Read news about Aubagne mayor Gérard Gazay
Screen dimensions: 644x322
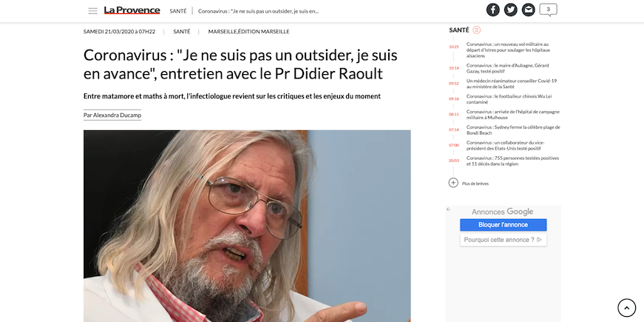tap(508, 68)
